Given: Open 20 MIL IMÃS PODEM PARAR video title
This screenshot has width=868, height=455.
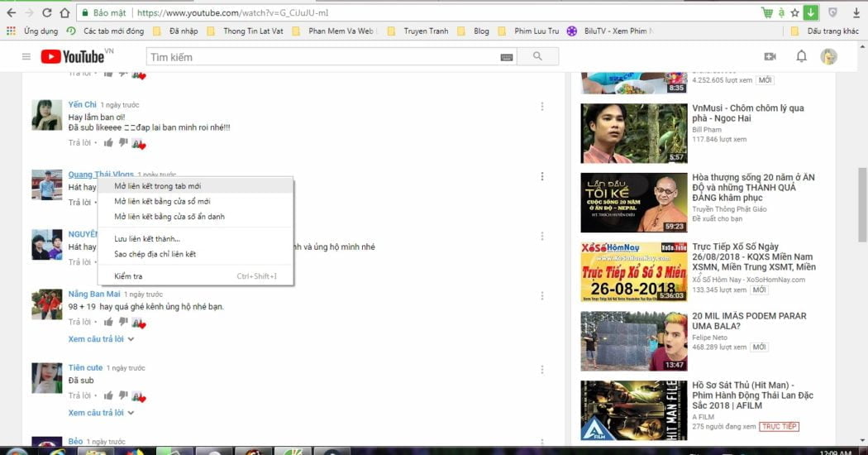Looking at the screenshot, I should click(749, 321).
